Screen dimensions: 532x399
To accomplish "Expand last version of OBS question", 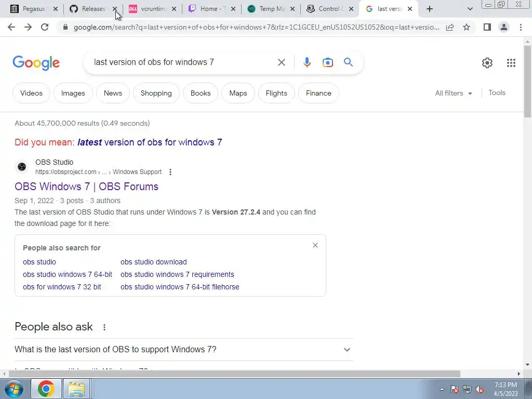I will click(183, 350).
